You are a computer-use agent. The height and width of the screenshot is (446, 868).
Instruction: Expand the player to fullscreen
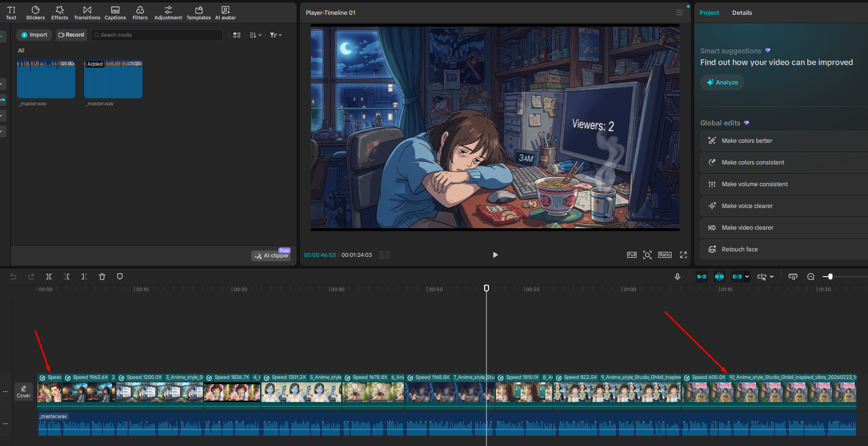tap(683, 255)
